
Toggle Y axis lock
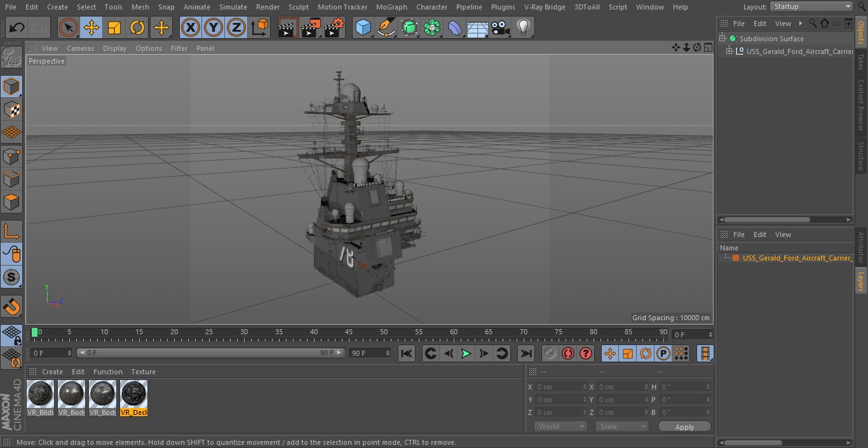(214, 27)
